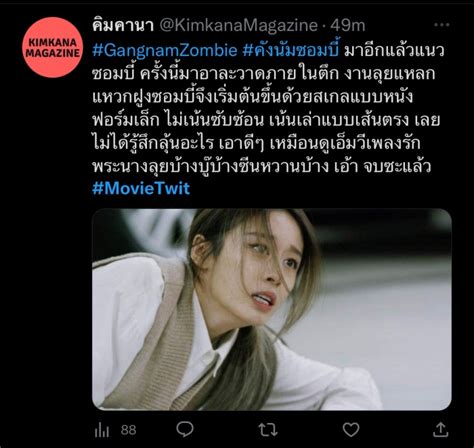Viewport: 474px width, 448px height.
Task: Click the text line starting with ซอมบี้ ครั้งนี้
Action: [x=264, y=73]
